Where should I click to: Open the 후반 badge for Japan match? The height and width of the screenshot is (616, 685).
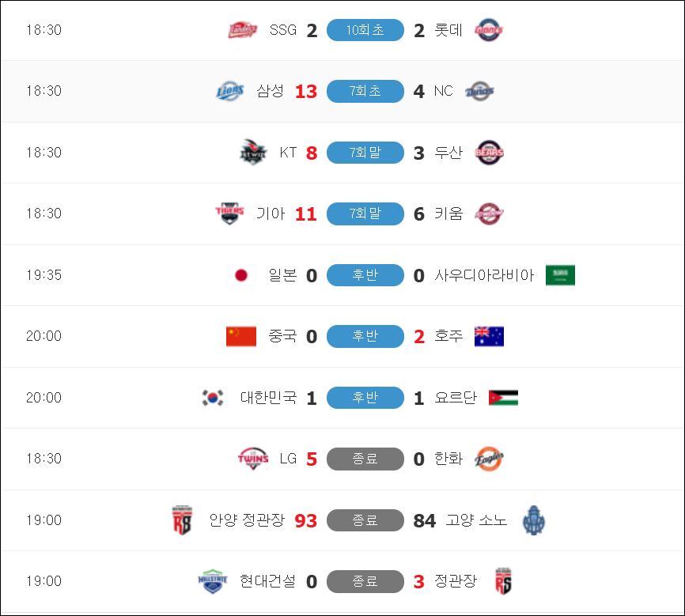[365, 275]
